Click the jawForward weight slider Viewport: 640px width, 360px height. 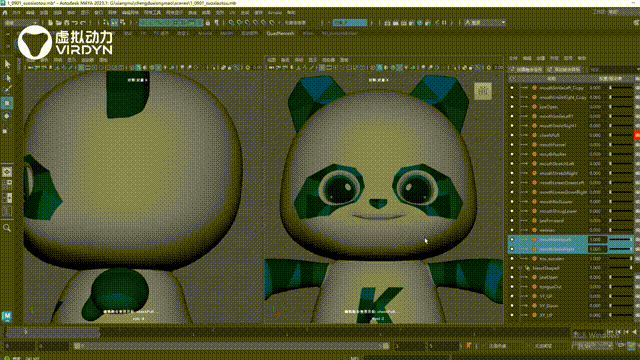point(621,220)
